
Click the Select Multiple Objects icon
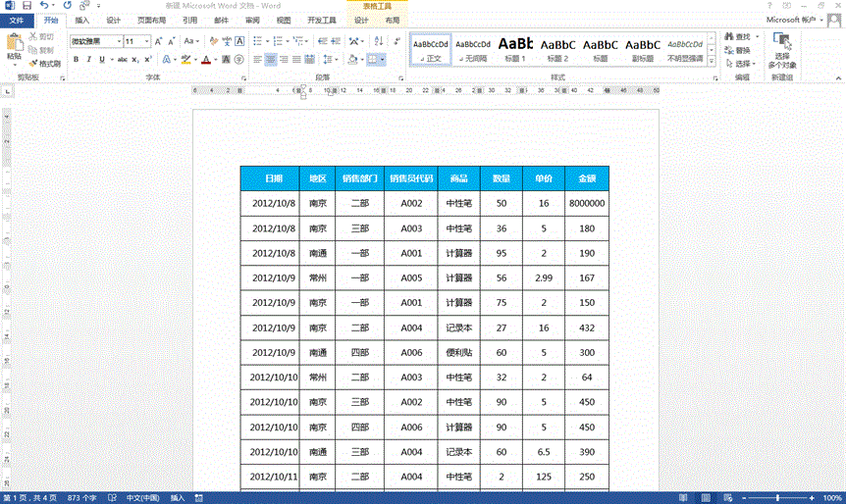click(782, 47)
